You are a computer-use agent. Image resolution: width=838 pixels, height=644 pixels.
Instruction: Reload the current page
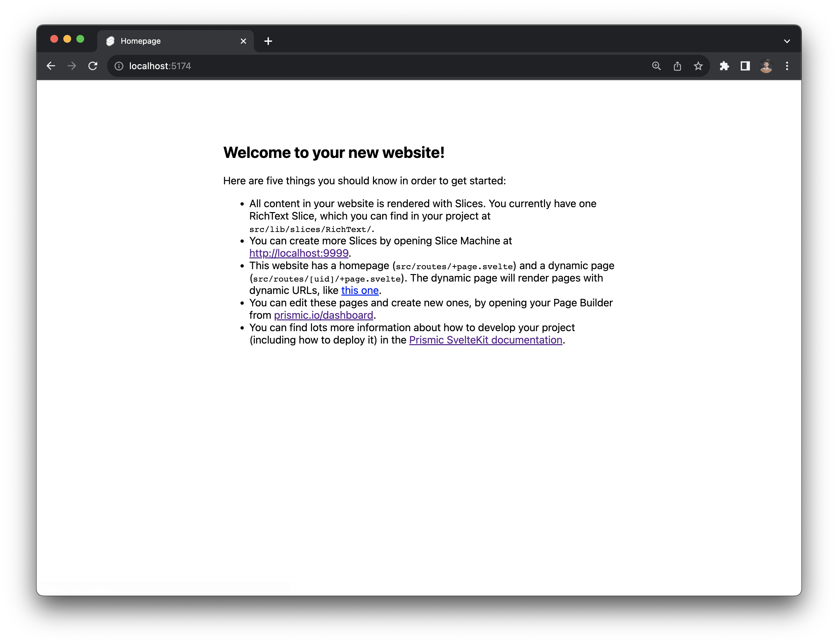93,66
